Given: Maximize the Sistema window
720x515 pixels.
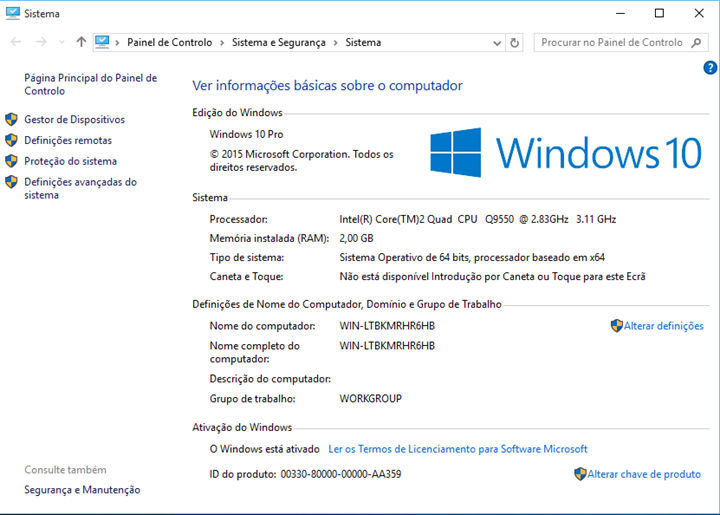Looking at the screenshot, I should pyautogui.click(x=659, y=13).
